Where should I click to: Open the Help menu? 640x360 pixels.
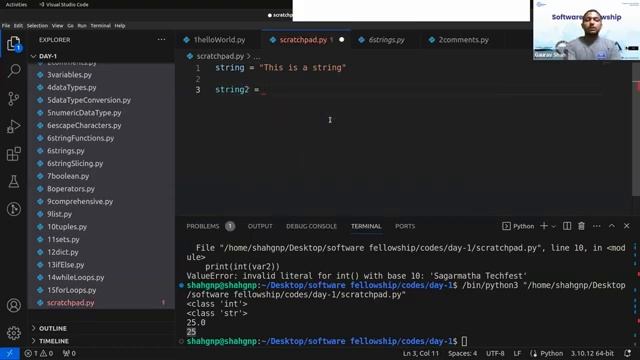tap(120, 26)
